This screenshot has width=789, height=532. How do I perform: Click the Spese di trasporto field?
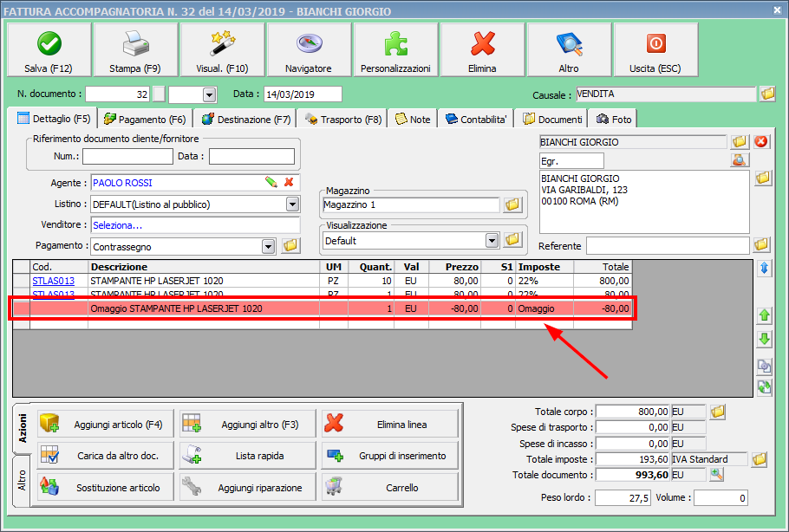coord(633,427)
